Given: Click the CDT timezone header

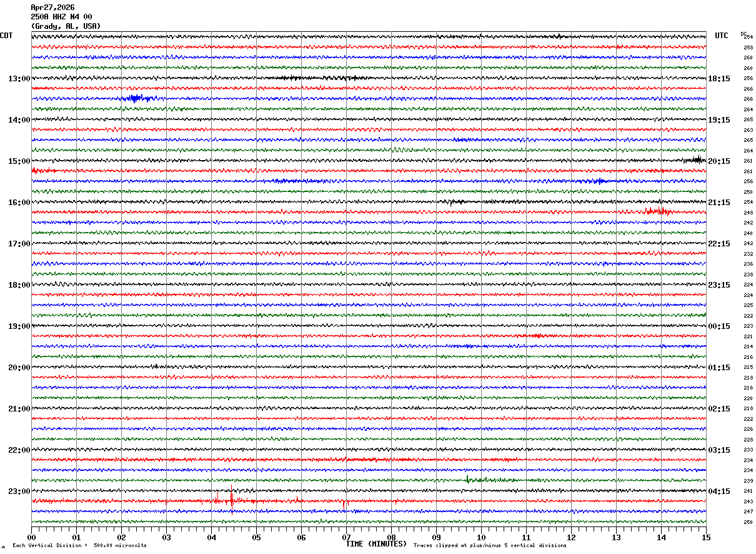Looking at the screenshot, I should click(x=6, y=36).
